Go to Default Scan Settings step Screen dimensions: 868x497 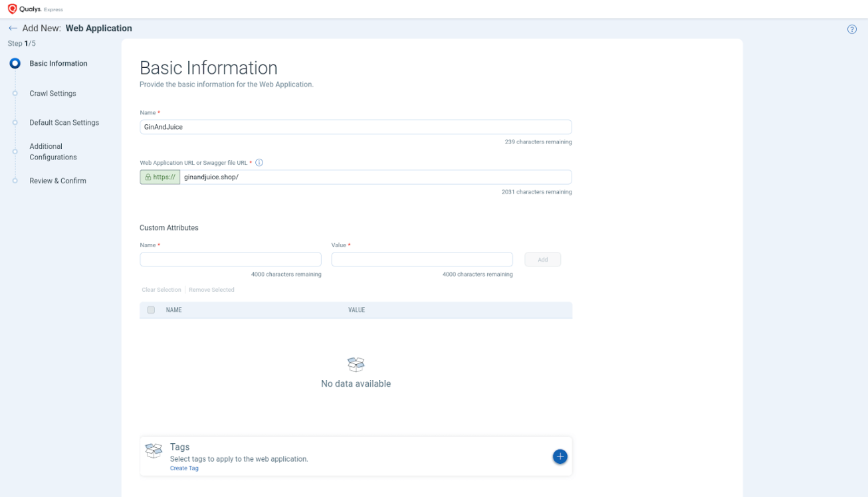pyautogui.click(x=64, y=123)
